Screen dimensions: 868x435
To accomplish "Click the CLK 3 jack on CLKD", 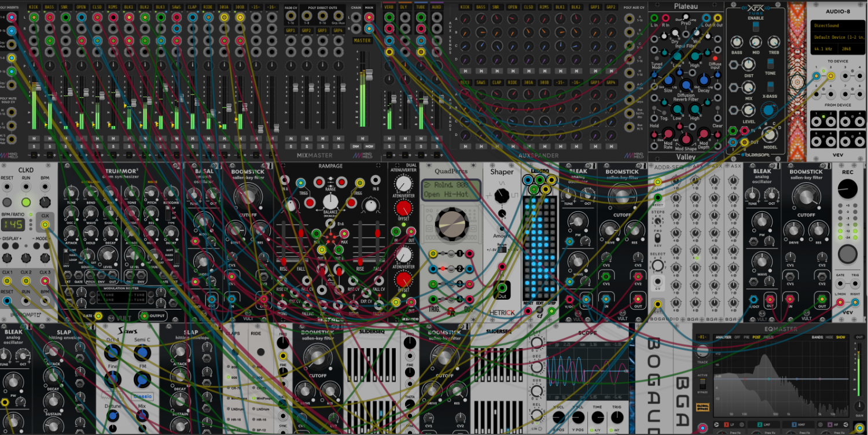I will tap(45, 281).
